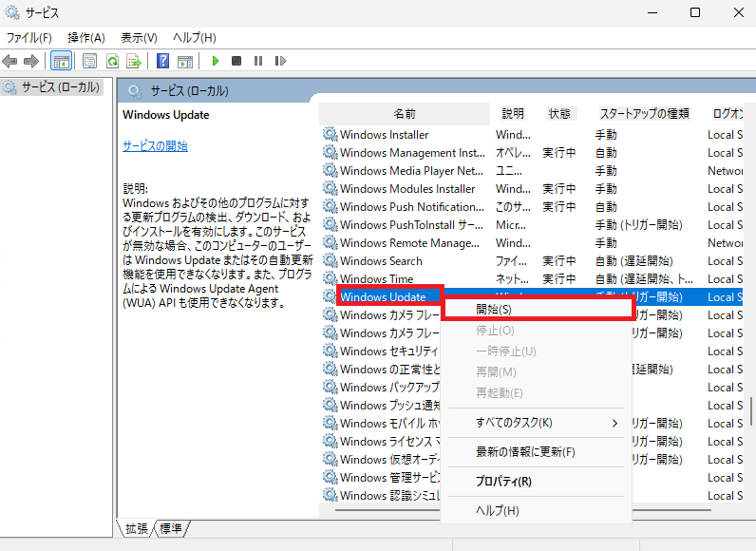Click the Forward arrow toolbar icon
This screenshot has width=756, height=551.
[30, 61]
